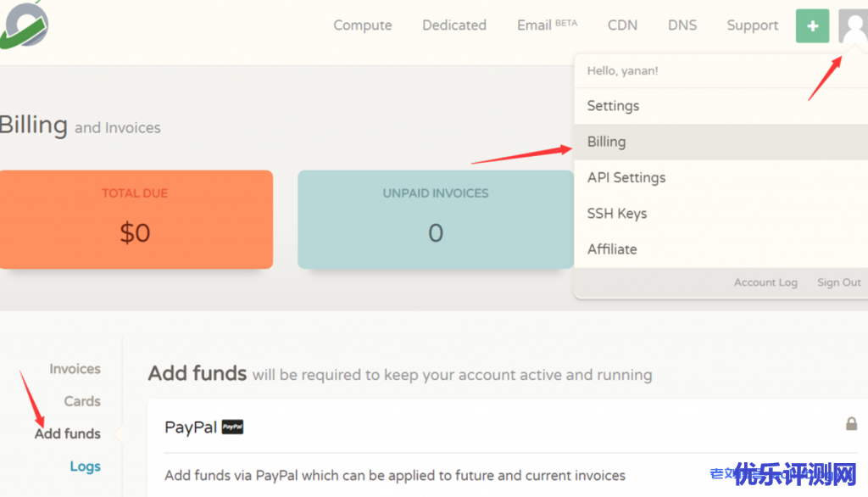Image resolution: width=868 pixels, height=497 pixels.
Task: Click the PayPal logo badge
Action: (232, 427)
